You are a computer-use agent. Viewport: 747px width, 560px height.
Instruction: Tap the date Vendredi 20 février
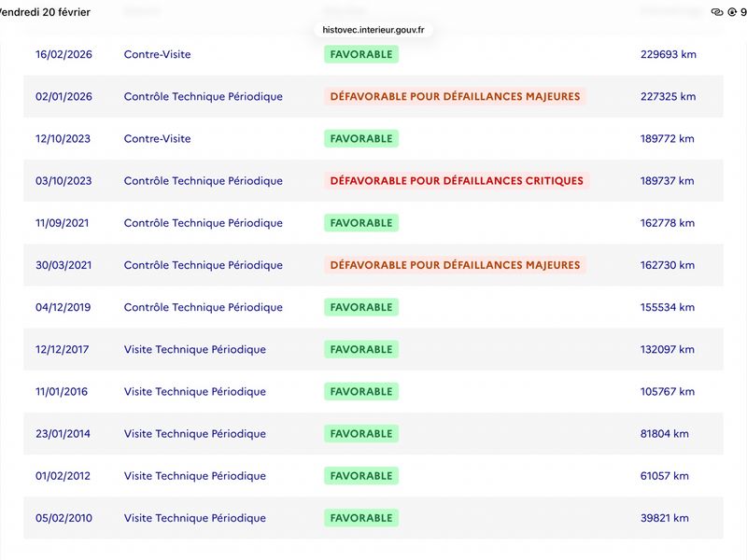click(44, 12)
